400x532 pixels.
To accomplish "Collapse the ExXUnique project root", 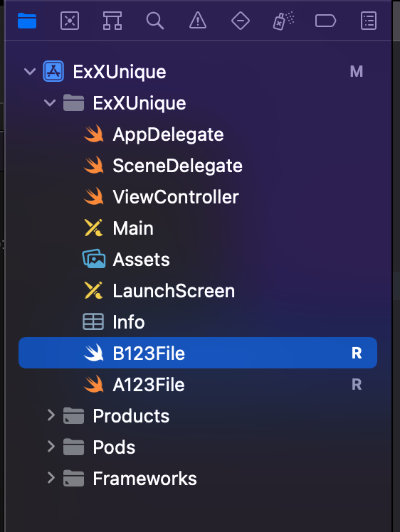I will tap(30, 72).
